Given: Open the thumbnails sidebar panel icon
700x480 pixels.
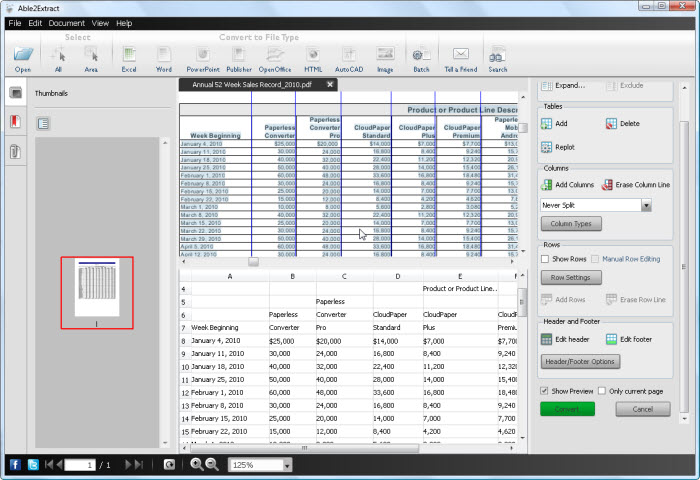Looking at the screenshot, I should click(16, 93).
